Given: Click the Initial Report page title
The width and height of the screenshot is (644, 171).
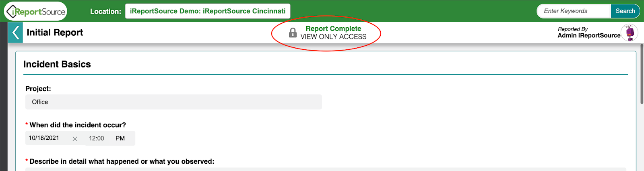Looking at the screenshot, I should [x=55, y=33].
